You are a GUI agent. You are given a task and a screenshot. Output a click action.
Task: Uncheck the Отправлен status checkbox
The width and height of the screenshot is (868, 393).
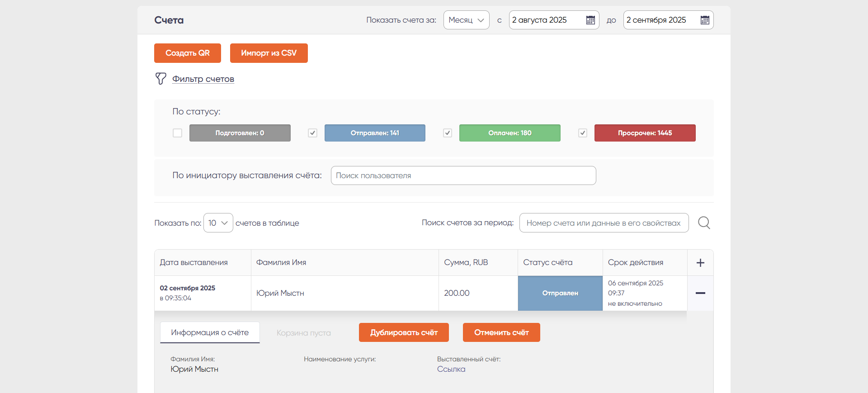pyautogui.click(x=312, y=133)
